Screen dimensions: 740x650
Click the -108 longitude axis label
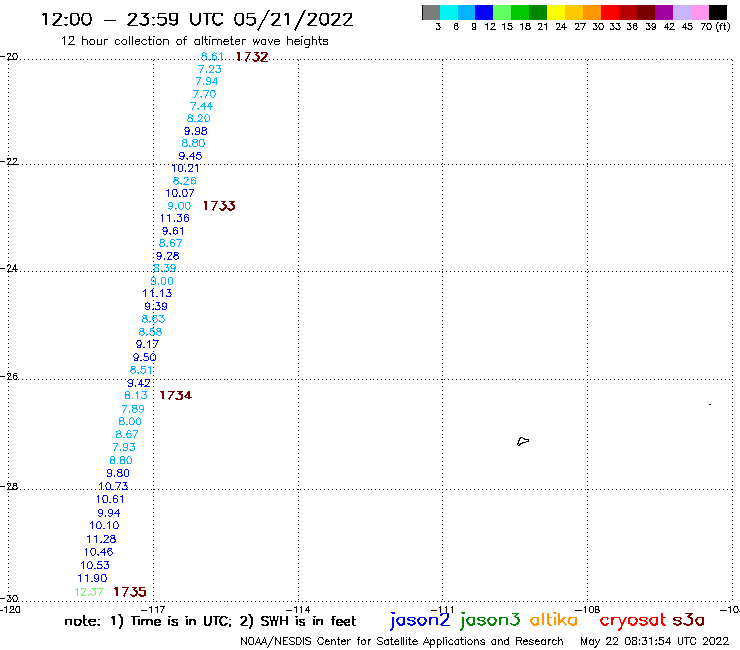point(589,610)
